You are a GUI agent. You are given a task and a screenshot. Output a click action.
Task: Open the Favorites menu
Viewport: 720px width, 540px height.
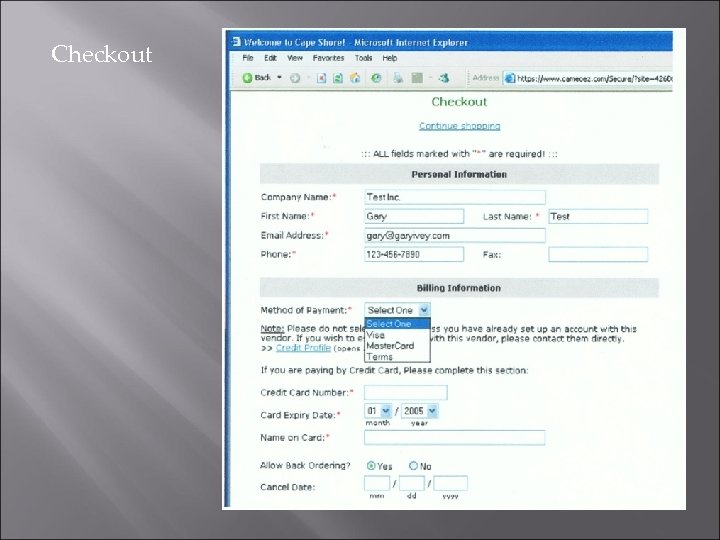point(328,58)
